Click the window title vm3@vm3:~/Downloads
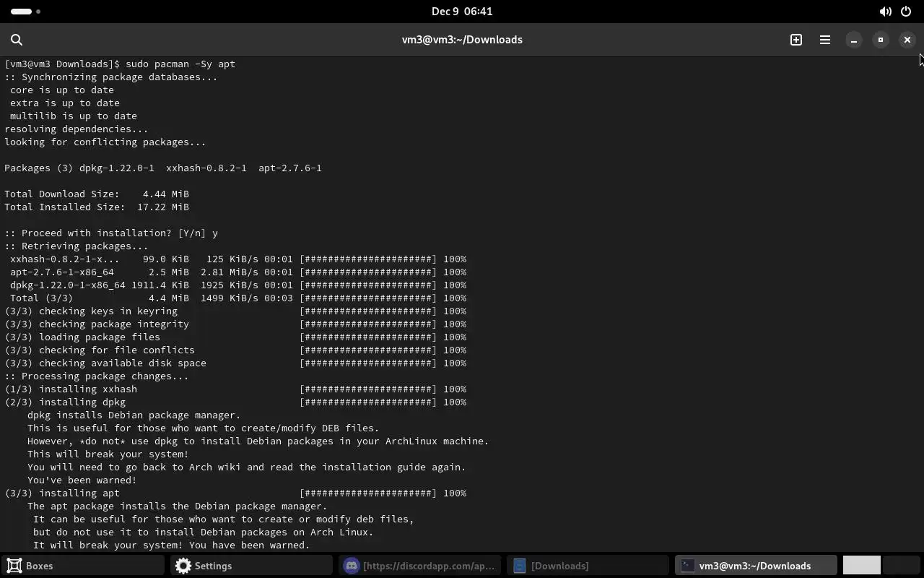 [x=462, y=40]
